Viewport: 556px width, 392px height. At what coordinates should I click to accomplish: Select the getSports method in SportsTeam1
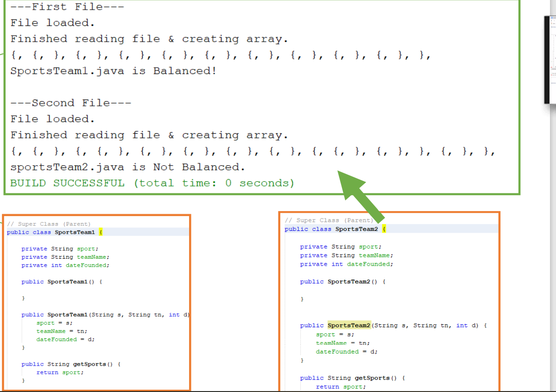(x=69, y=364)
